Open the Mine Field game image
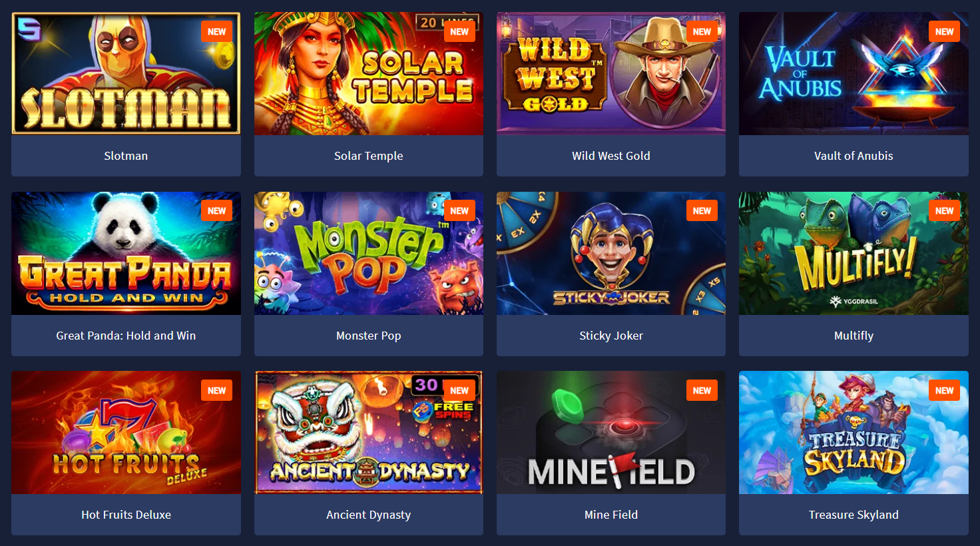This screenshot has height=546, width=980. tap(611, 432)
